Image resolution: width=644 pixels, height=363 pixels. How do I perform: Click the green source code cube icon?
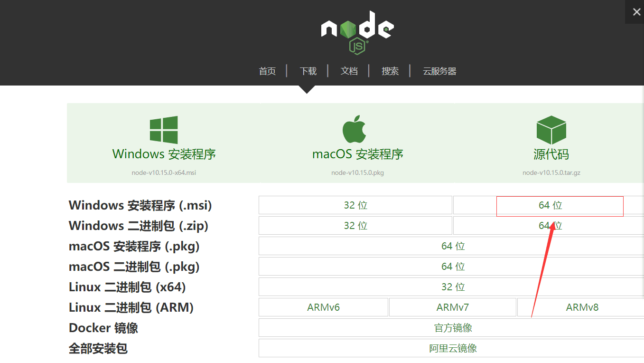coord(551,130)
